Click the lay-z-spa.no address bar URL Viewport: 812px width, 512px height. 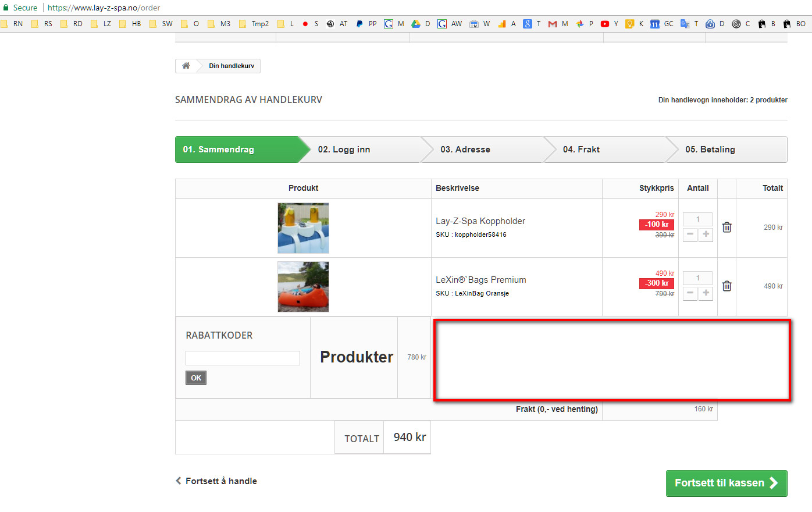coord(104,8)
